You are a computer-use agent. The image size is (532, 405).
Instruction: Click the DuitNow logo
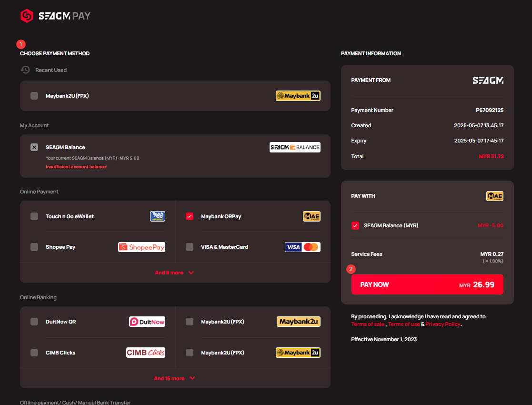coord(147,322)
